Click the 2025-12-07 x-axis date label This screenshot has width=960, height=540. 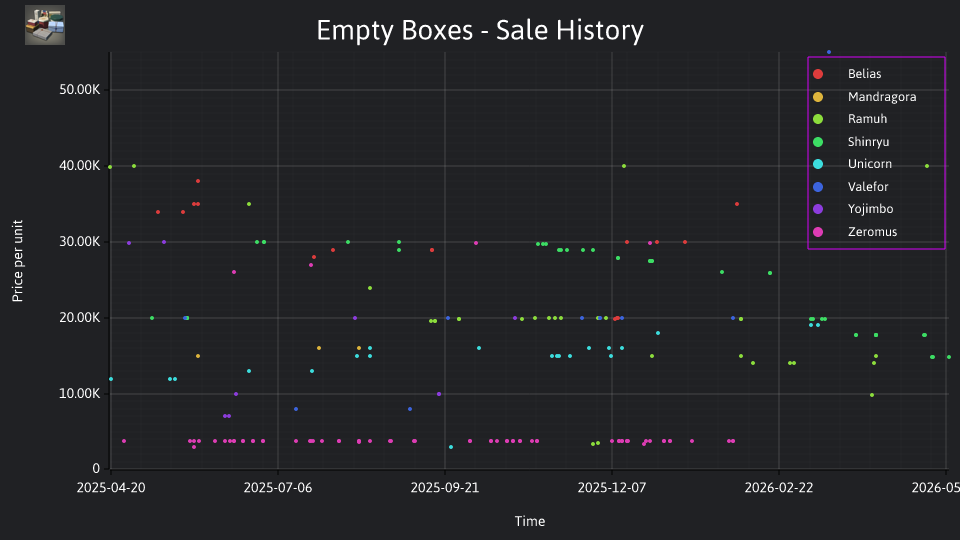pyautogui.click(x=612, y=487)
